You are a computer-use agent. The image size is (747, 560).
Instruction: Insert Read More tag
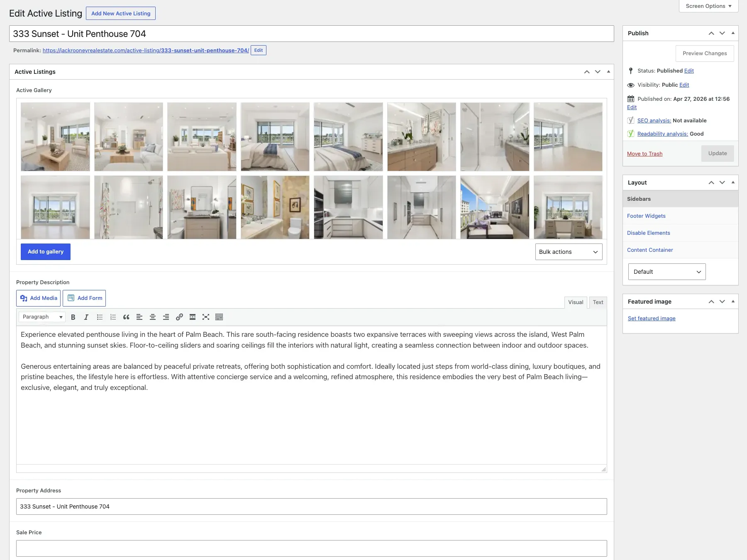tap(193, 317)
